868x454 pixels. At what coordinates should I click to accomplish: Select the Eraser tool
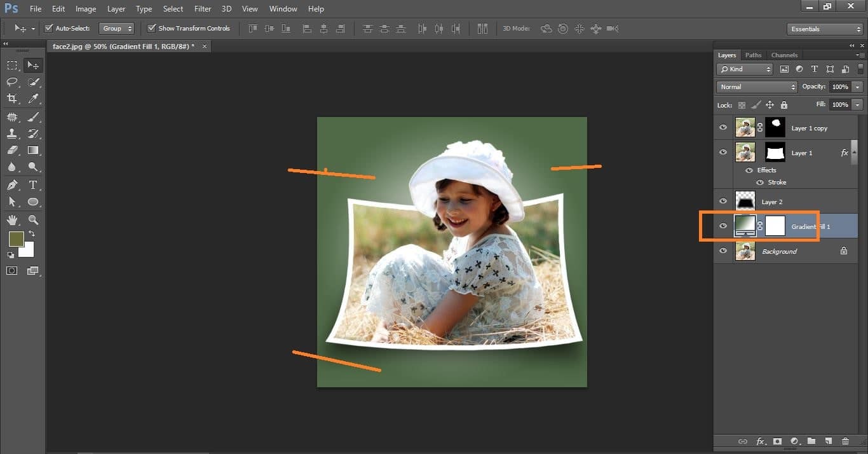(x=12, y=151)
